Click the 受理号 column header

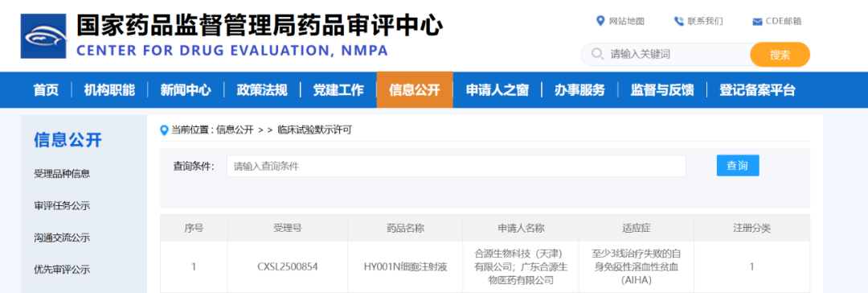click(287, 228)
